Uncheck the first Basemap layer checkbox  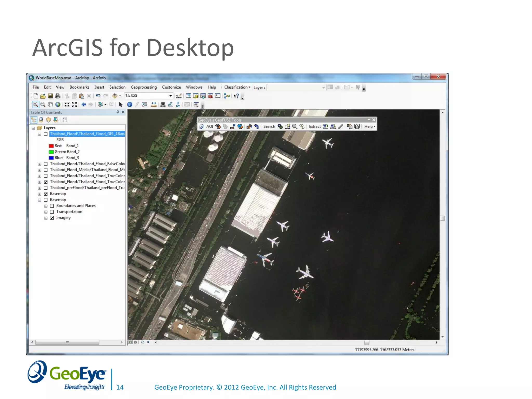(x=46, y=194)
